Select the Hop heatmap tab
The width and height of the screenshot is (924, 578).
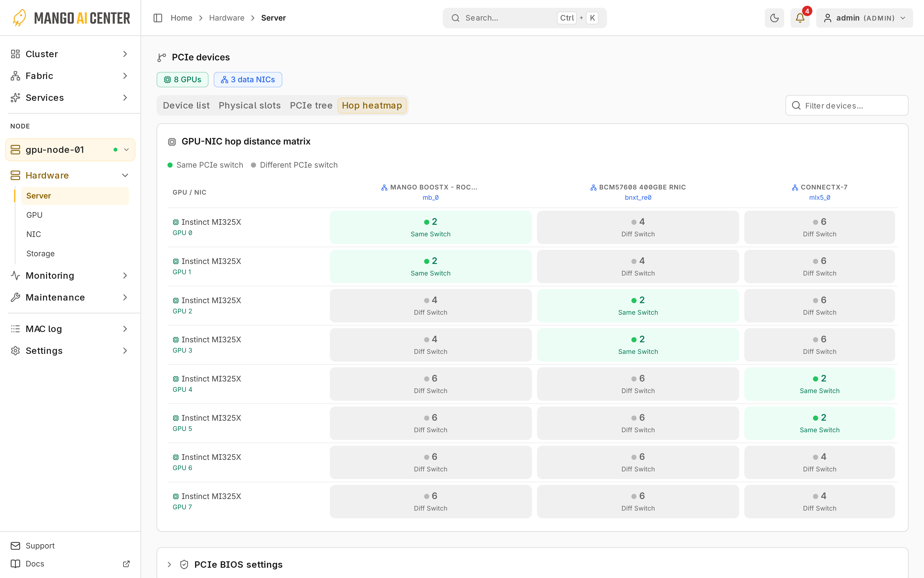click(372, 106)
